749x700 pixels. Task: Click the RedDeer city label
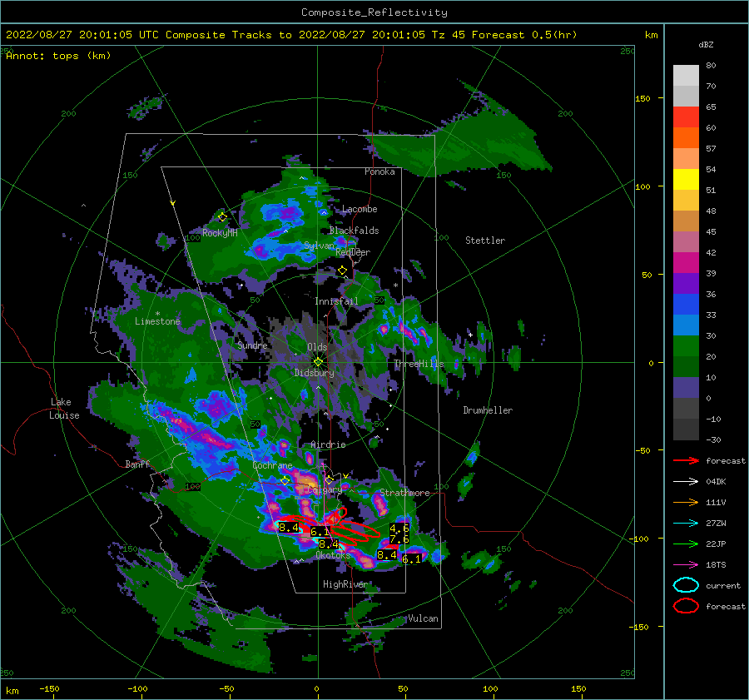(353, 252)
